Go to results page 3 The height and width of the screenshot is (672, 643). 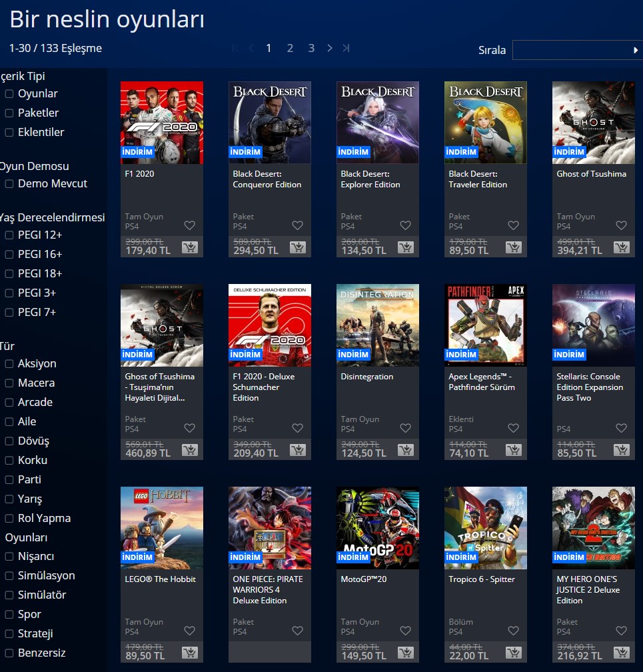coord(311,48)
